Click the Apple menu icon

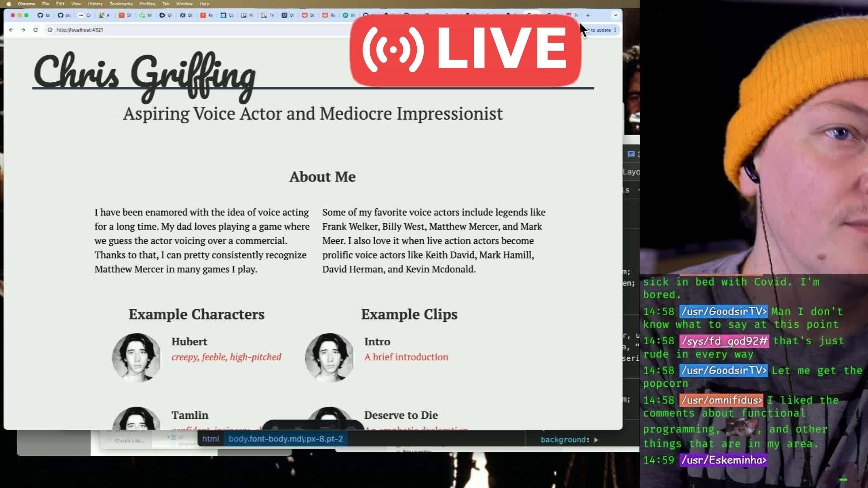coord(9,4)
